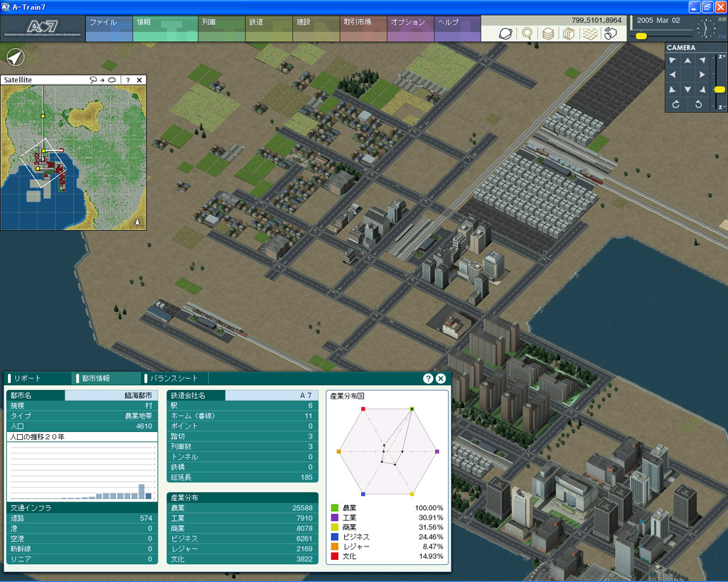Image resolution: width=728 pixels, height=582 pixels.
Task: Open help in the city info panel
Action: [428, 378]
